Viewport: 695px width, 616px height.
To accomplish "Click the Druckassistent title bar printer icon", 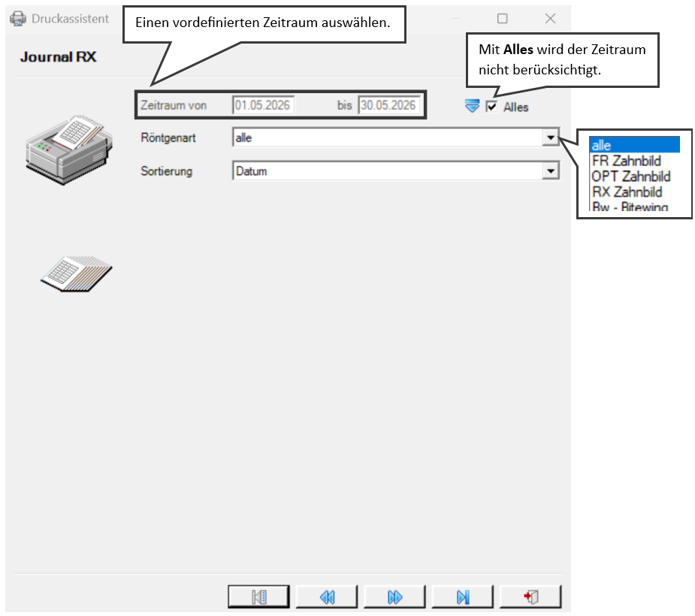I will click(18, 19).
